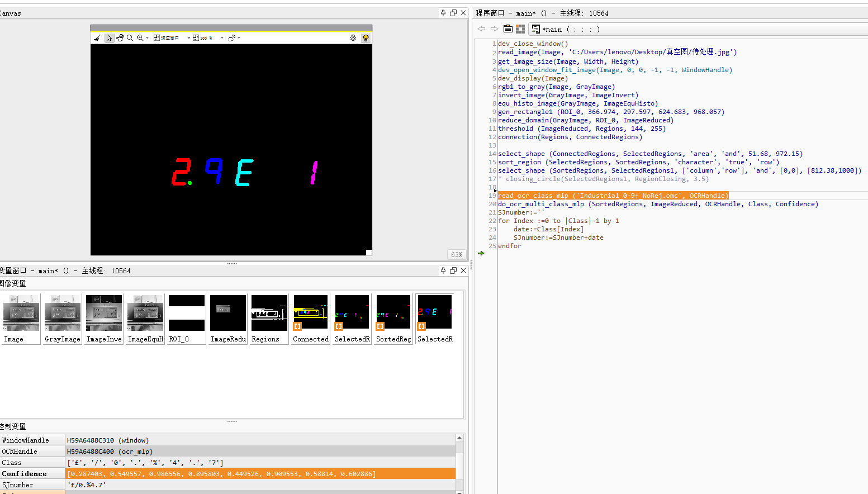Pin the Canvas panel
The image size is (868, 494).
[x=443, y=13]
